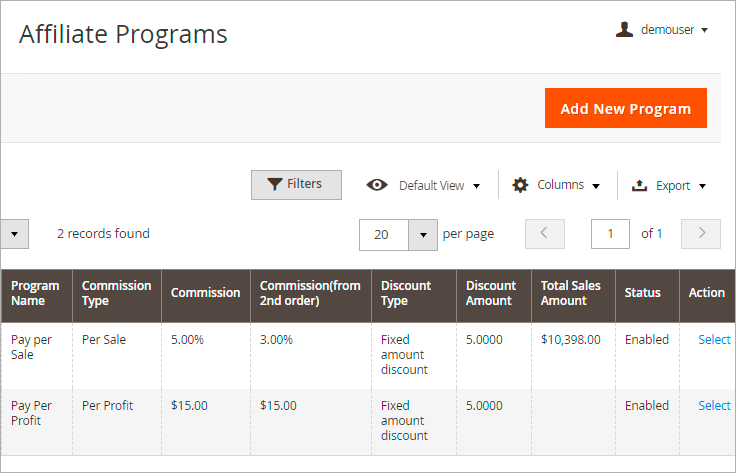
Task: Click the Export upload icon
Action: pos(640,185)
